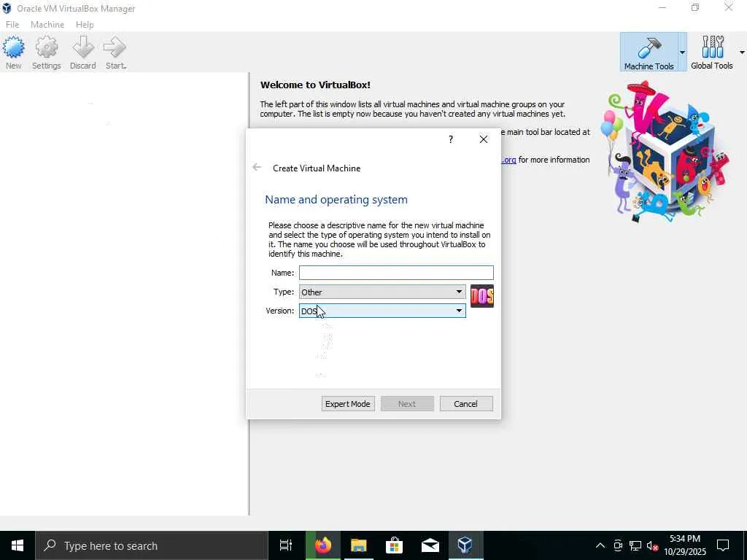Open the Mail app from taskbar
This screenshot has height=560, width=747.
(430, 545)
